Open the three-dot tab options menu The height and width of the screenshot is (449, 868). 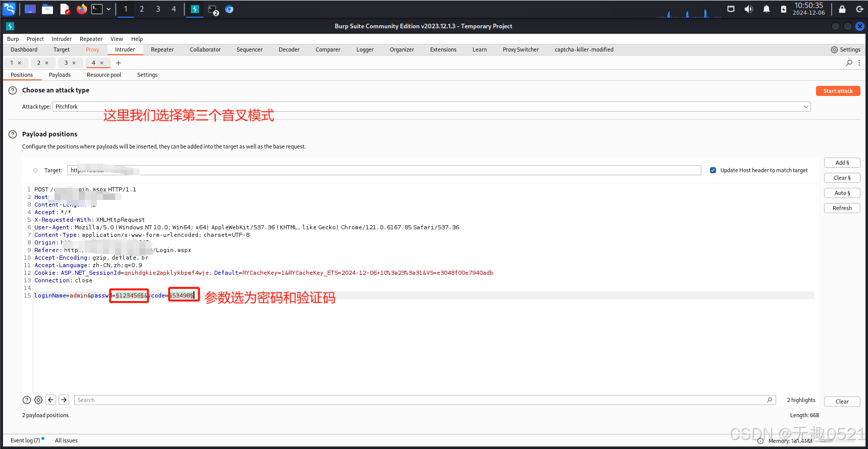(x=859, y=63)
